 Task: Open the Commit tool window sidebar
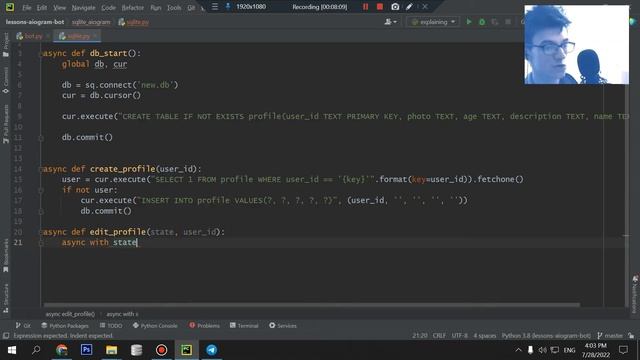[6, 80]
